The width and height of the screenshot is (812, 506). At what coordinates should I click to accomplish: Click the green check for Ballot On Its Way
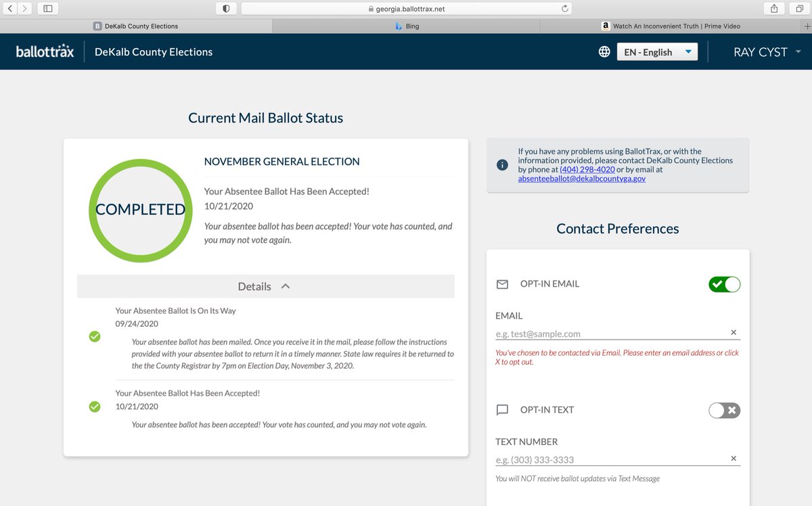pos(95,336)
